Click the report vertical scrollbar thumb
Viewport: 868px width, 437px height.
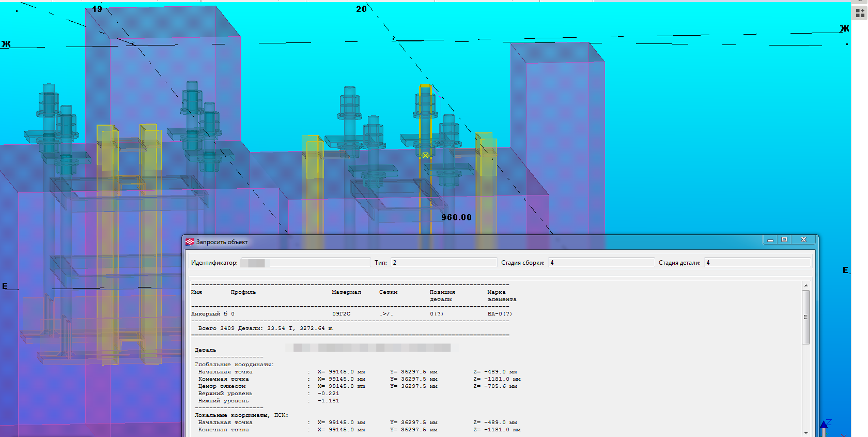coord(805,317)
